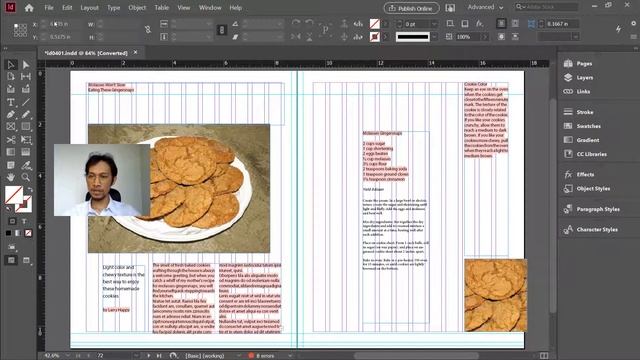Open the File menu
This screenshot has height=360, width=640.
[49, 8]
